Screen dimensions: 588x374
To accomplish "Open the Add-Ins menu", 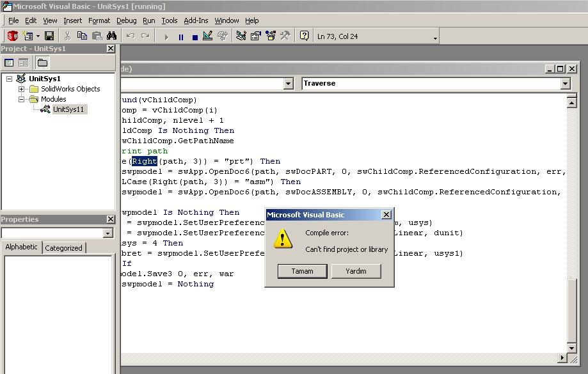I will pyautogui.click(x=196, y=20).
